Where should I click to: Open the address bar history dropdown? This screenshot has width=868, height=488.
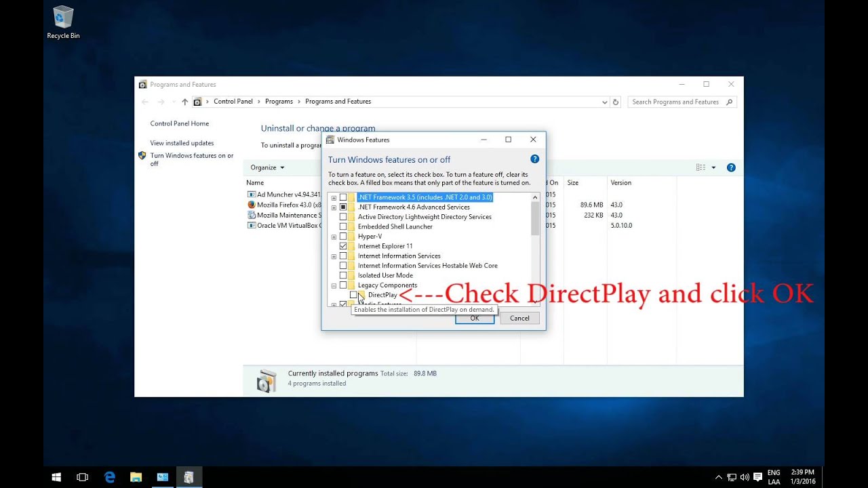pos(604,102)
